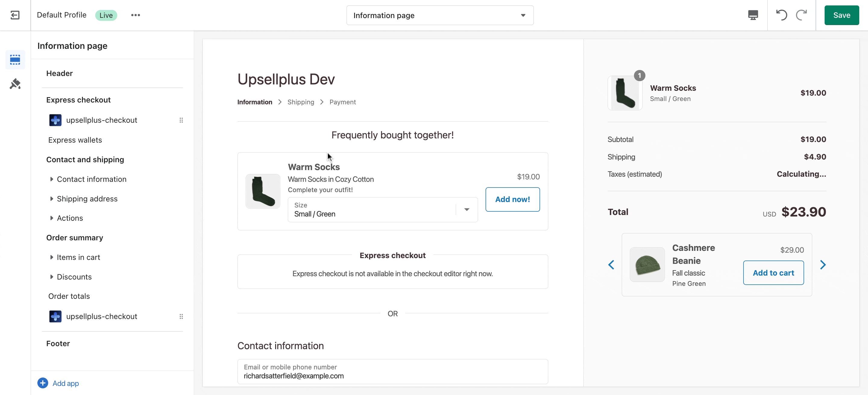868x395 pixels.
Task: Select the Shipping step in the breadcrumb
Action: click(x=300, y=102)
